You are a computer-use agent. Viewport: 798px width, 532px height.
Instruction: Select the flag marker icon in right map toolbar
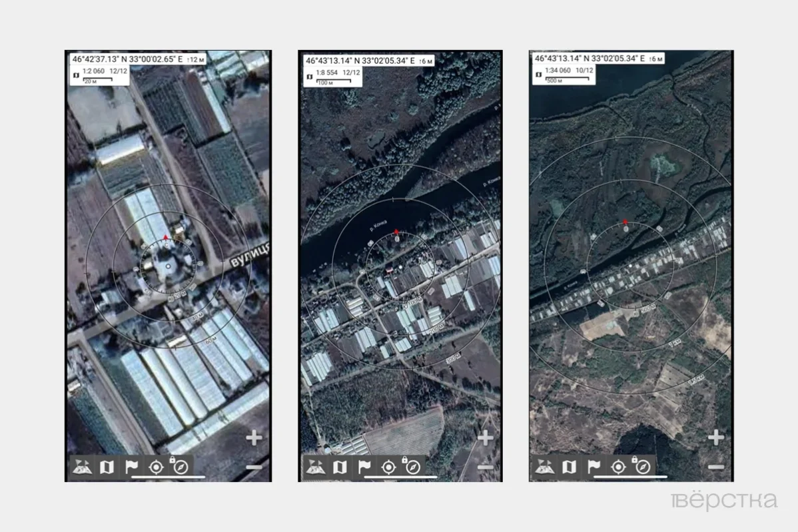coord(594,467)
